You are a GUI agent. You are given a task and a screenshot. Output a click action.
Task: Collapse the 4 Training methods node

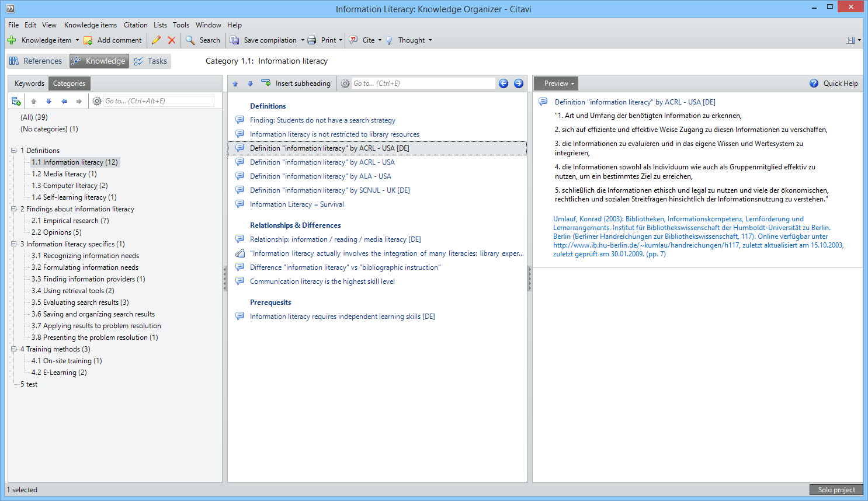14,349
